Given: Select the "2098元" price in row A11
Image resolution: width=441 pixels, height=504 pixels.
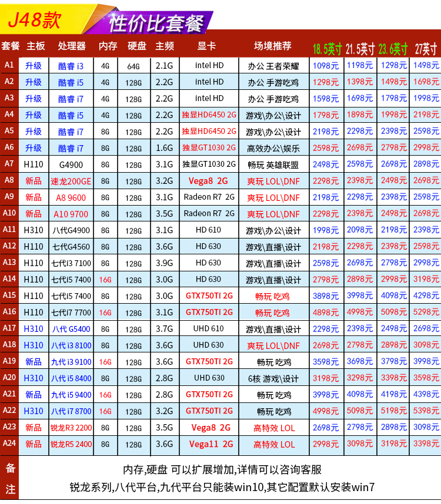Looking at the screenshot, I should (360, 230).
